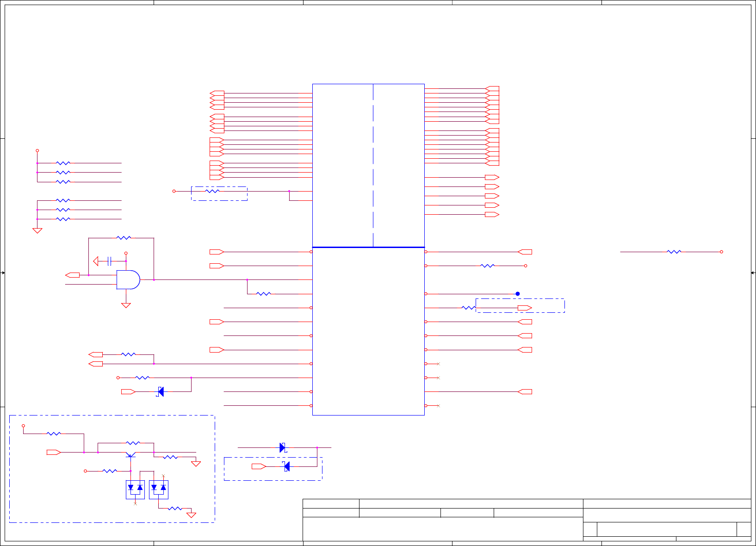Select the top resistor in the bottom-left dashed box
This screenshot has height=546, width=756.
[54, 434]
